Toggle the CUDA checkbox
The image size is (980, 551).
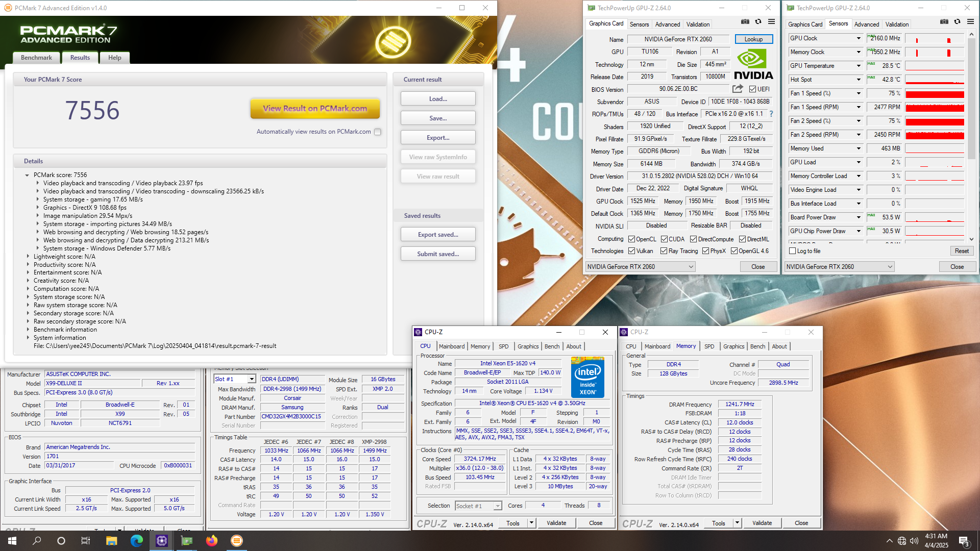[x=664, y=239]
